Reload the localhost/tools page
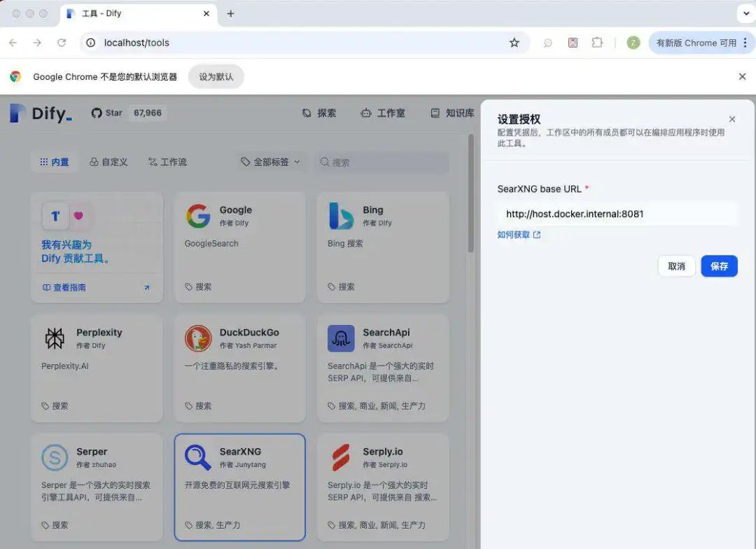Screen dimensions: 756x549 pos(62,43)
